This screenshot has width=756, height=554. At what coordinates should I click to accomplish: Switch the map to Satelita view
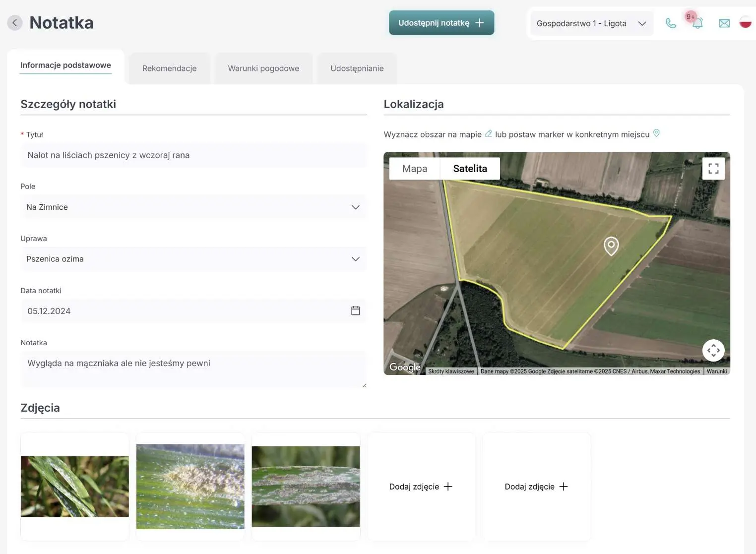tap(470, 169)
